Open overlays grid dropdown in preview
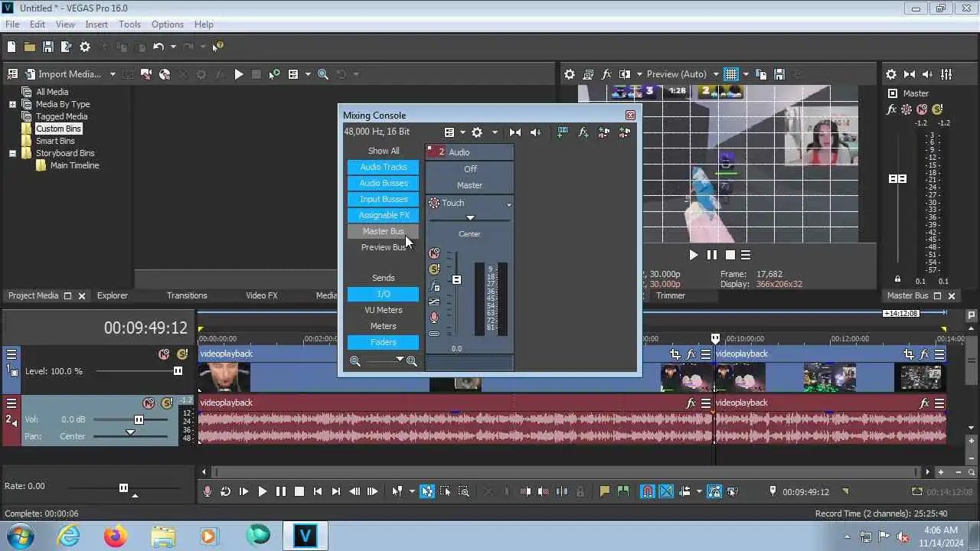This screenshot has width=980, height=551. pos(746,74)
